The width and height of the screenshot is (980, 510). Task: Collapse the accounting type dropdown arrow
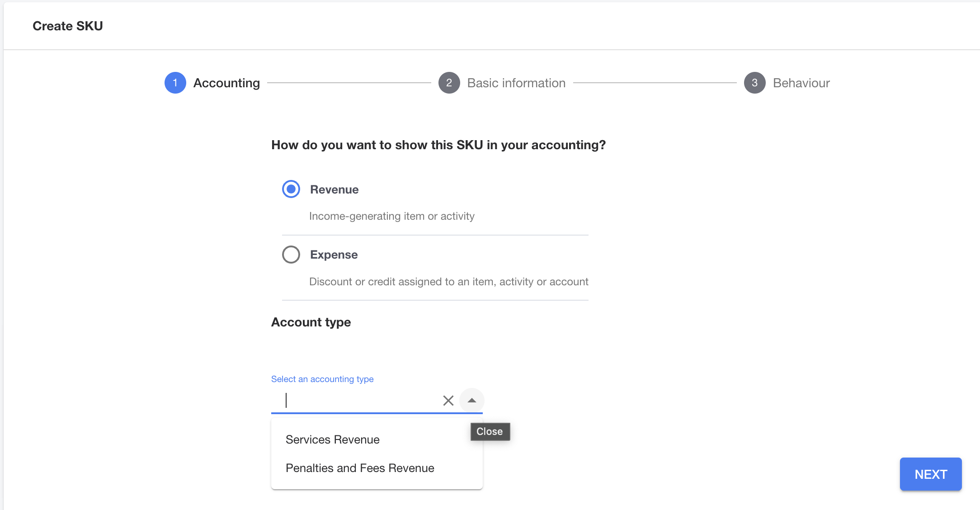472,401
